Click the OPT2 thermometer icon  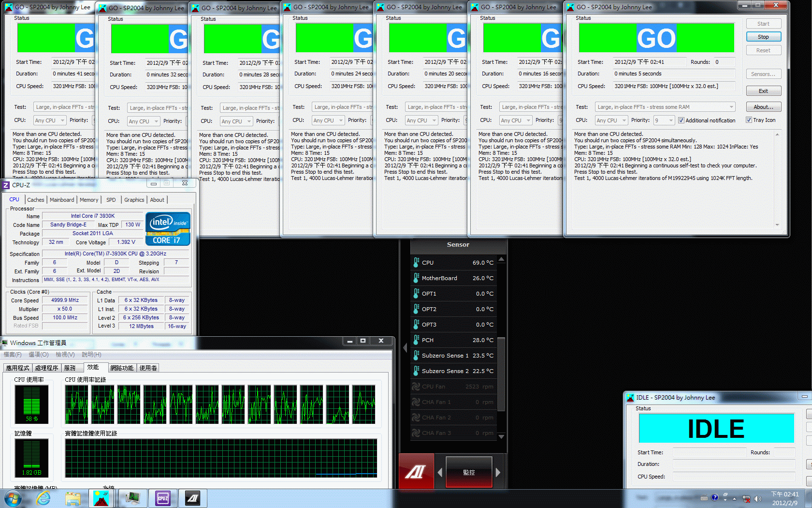[x=416, y=309]
